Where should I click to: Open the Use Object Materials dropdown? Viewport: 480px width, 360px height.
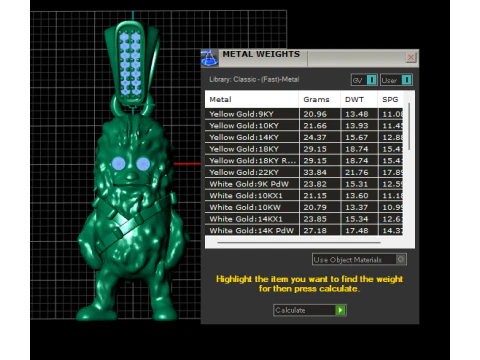pos(359,259)
